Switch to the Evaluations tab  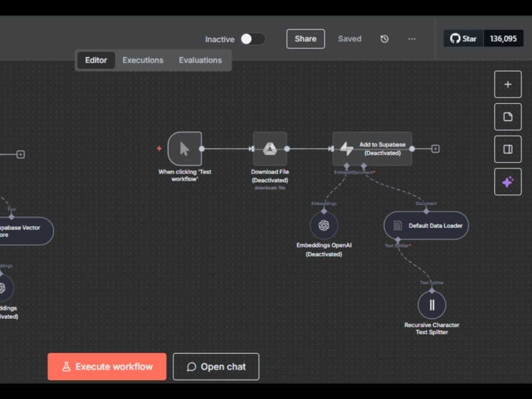(x=200, y=60)
